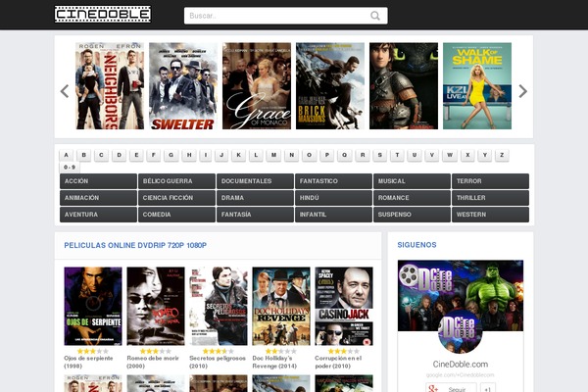Open the Acción genre
Viewport: 588px width, 392px height.
[x=98, y=181]
